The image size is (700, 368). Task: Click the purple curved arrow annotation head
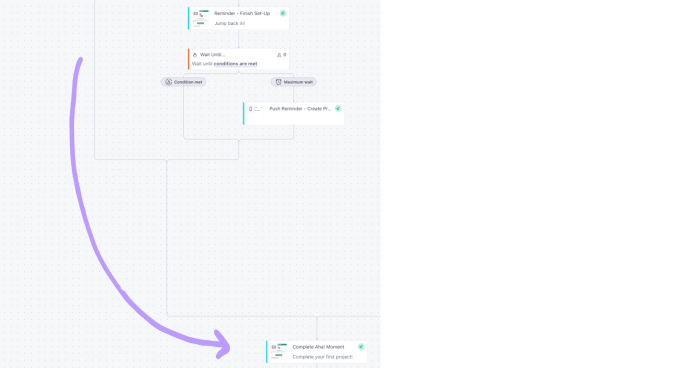[222, 344]
